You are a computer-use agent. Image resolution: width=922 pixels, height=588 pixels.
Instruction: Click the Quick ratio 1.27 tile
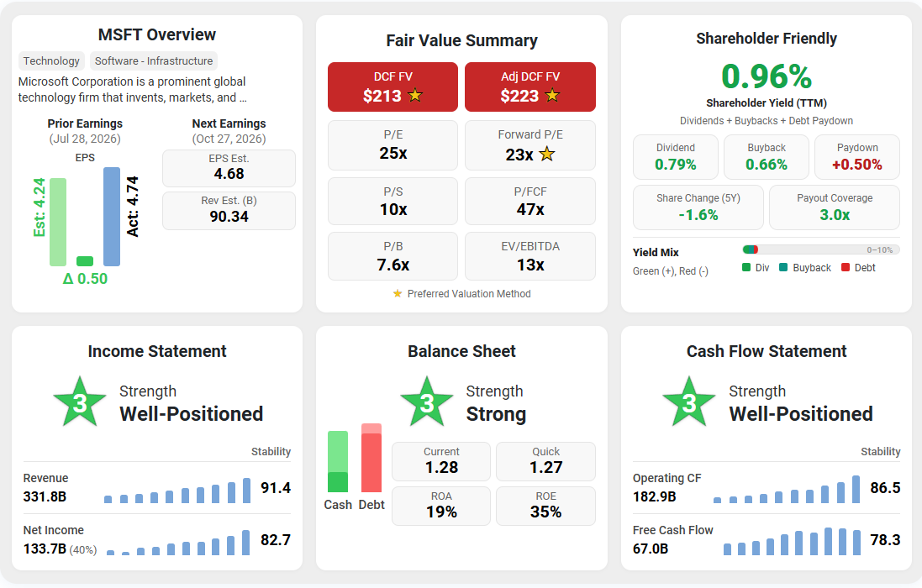[545, 461]
